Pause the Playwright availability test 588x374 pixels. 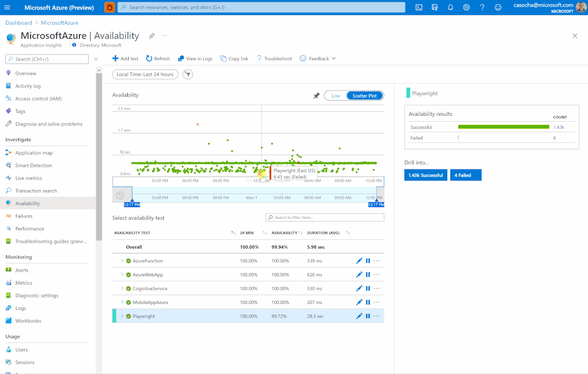click(x=368, y=316)
